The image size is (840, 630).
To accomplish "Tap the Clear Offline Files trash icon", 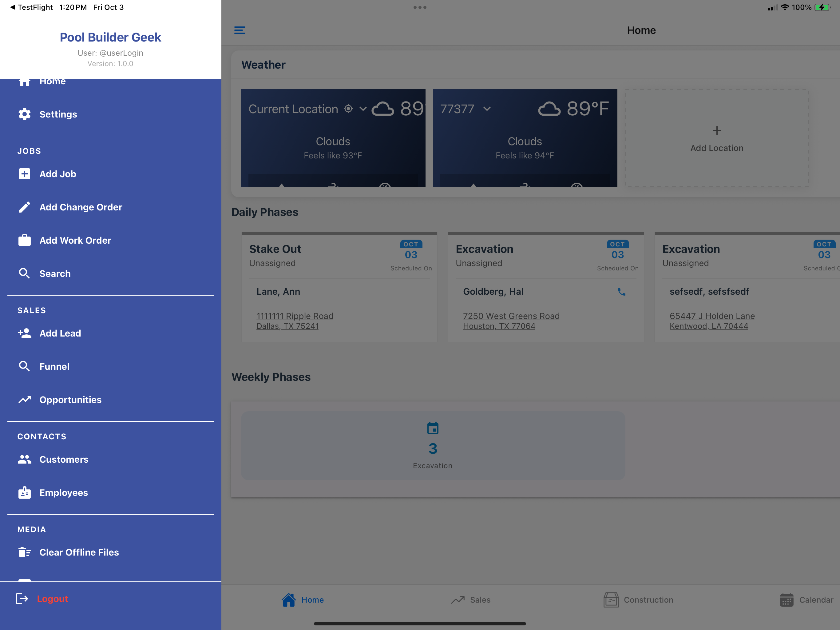I will point(25,552).
